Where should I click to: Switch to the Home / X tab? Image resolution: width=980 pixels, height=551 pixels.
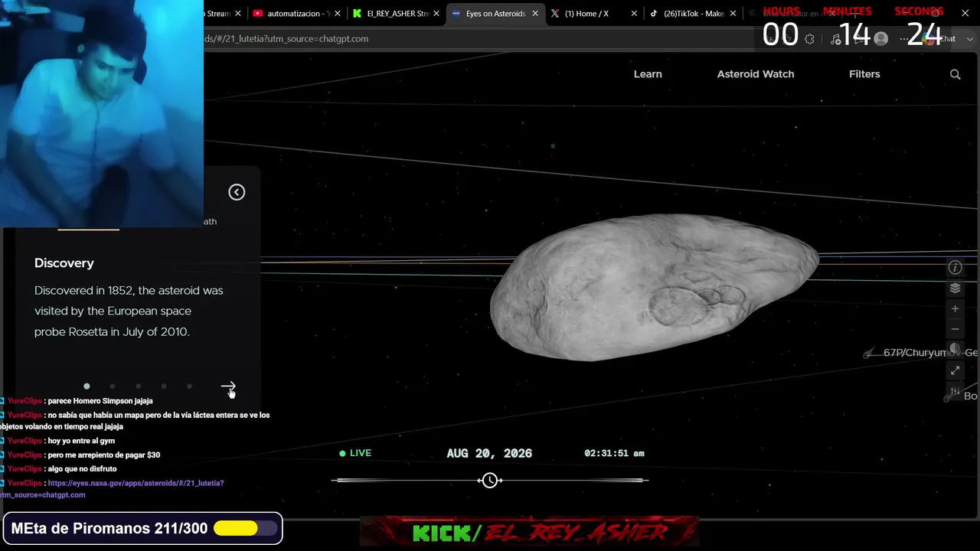(x=594, y=14)
